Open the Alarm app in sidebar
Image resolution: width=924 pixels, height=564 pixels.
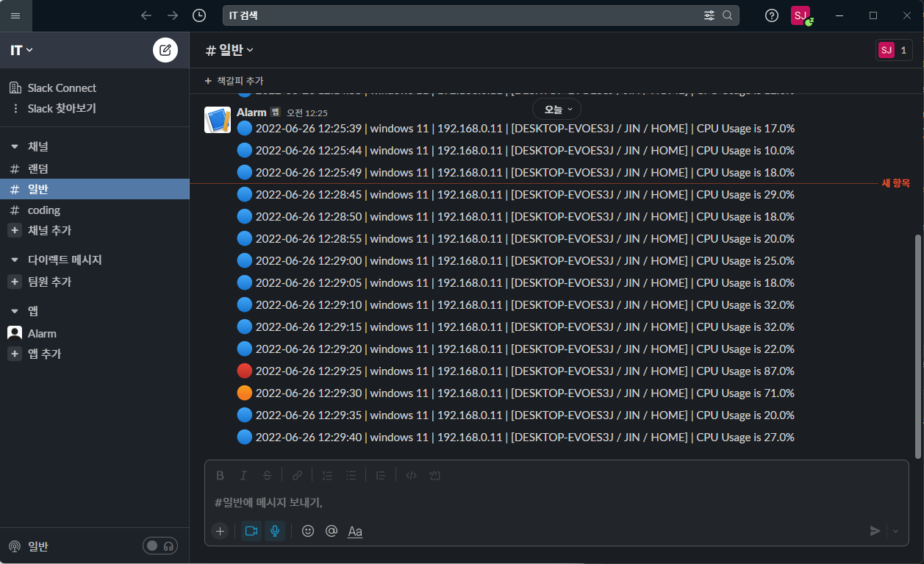95,333
